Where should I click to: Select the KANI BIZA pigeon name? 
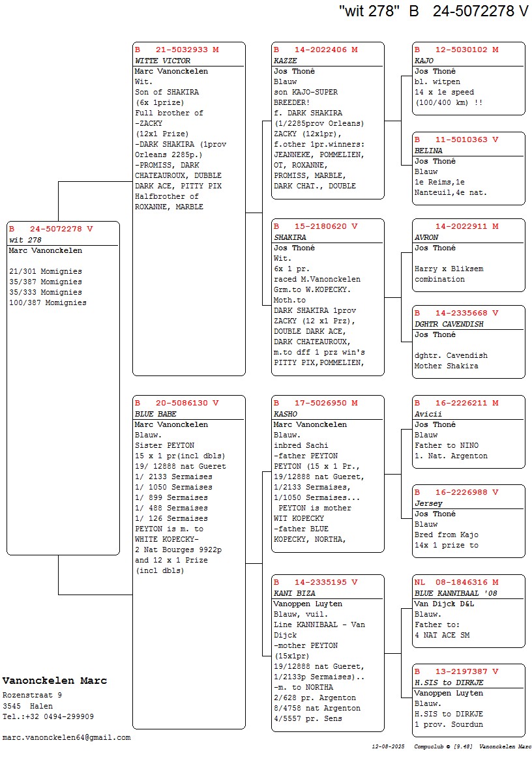[x=294, y=593]
